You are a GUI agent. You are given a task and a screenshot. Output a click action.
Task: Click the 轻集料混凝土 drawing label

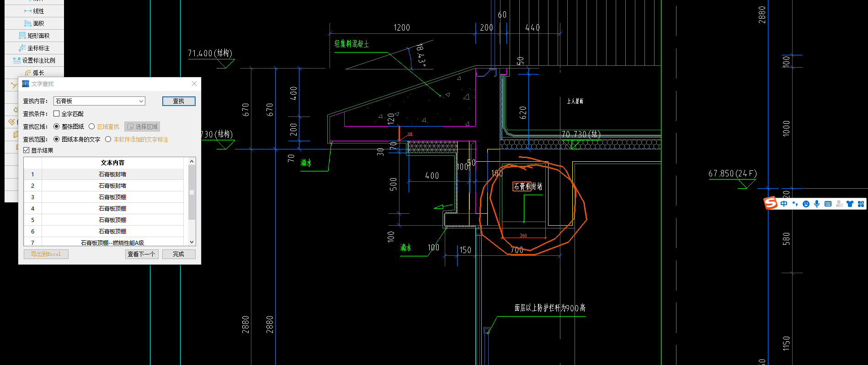351,44
